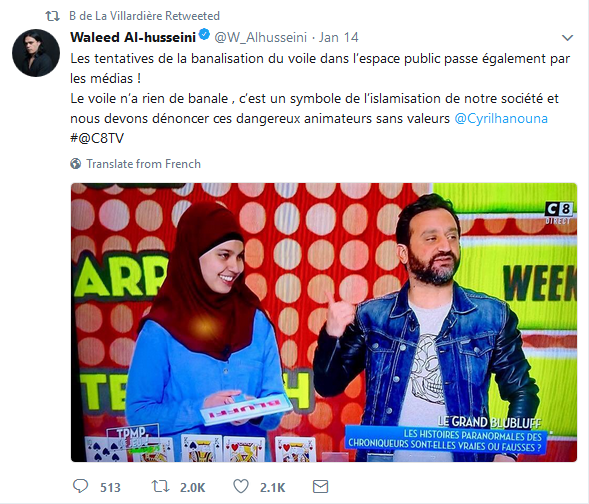
Task: Click the 513 replies count
Action: click(x=110, y=487)
